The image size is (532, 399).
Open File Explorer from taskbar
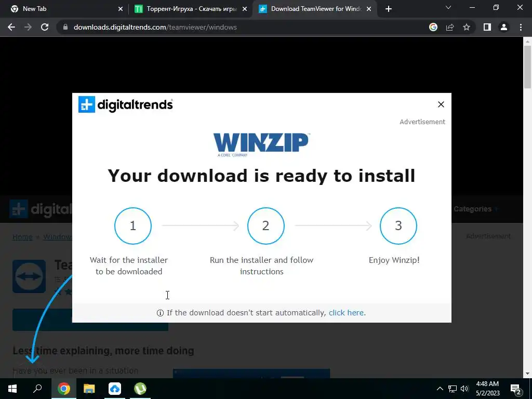89,389
